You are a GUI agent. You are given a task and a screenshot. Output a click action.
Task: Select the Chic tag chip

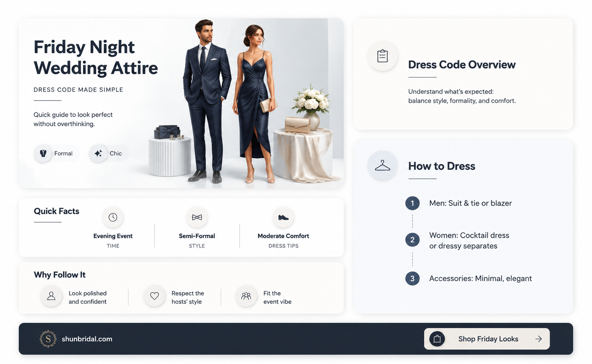[x=109, y=153]
